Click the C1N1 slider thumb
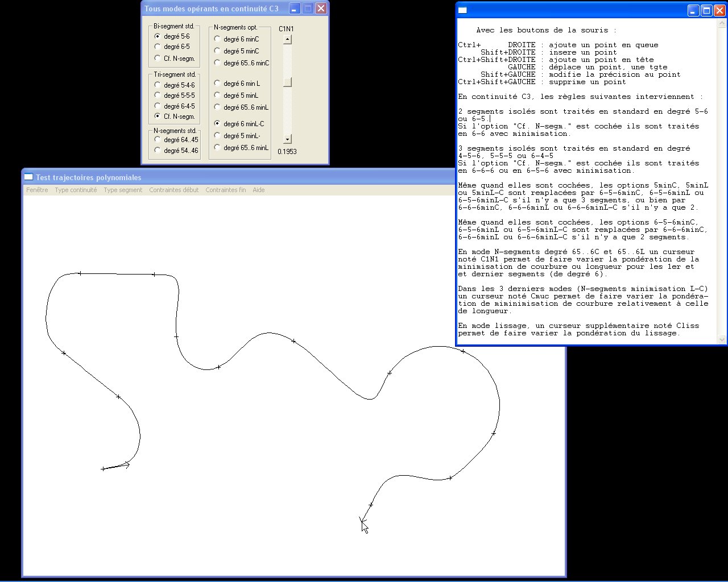This screenshot has width=728, height=582. click(287, 82)
